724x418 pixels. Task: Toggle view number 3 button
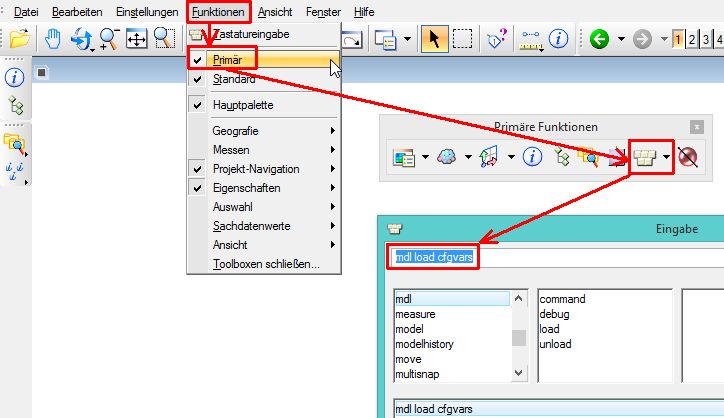tap(706, 39)
